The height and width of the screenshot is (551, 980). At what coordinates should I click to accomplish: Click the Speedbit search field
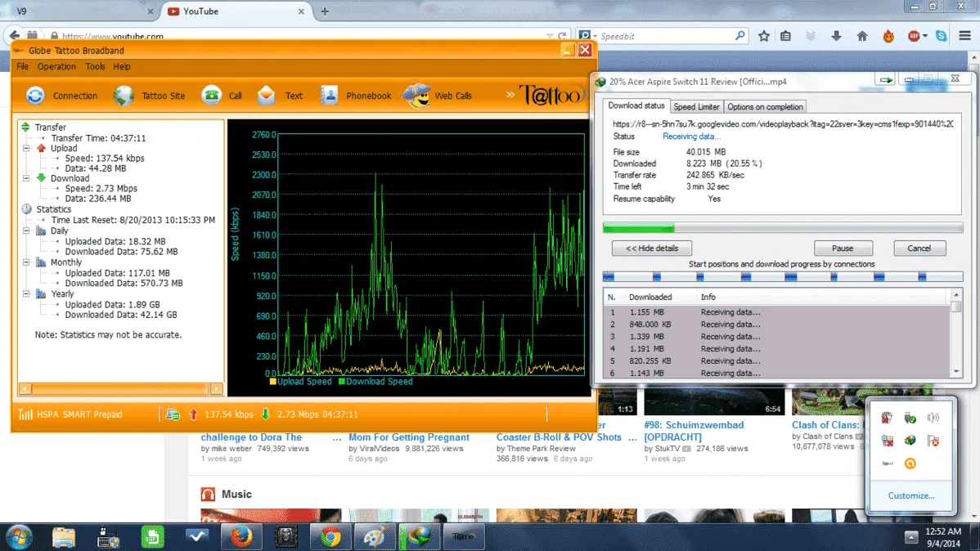(x=667, y=36)
